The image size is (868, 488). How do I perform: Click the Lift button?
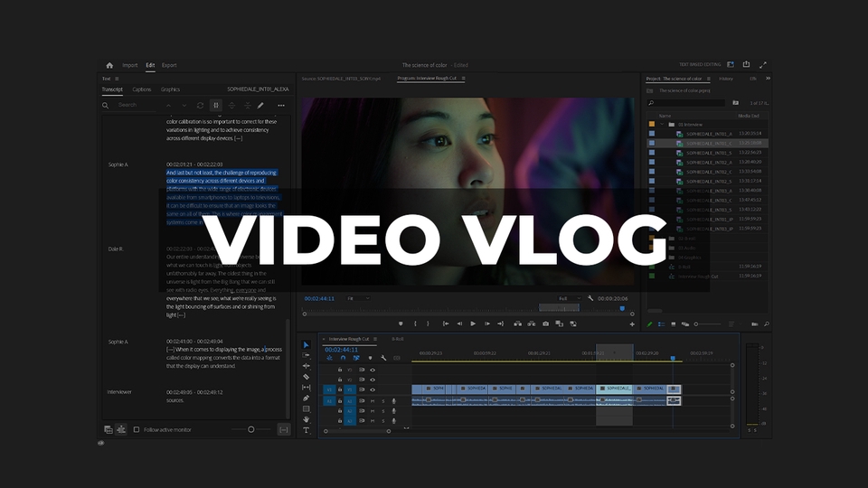pos(517,324)
